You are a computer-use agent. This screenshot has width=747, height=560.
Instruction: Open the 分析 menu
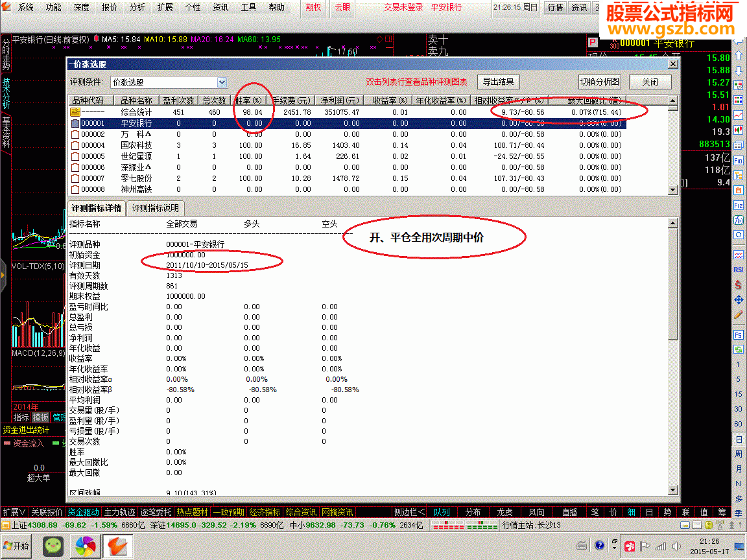pyautogui.click(x=137, y=7)
